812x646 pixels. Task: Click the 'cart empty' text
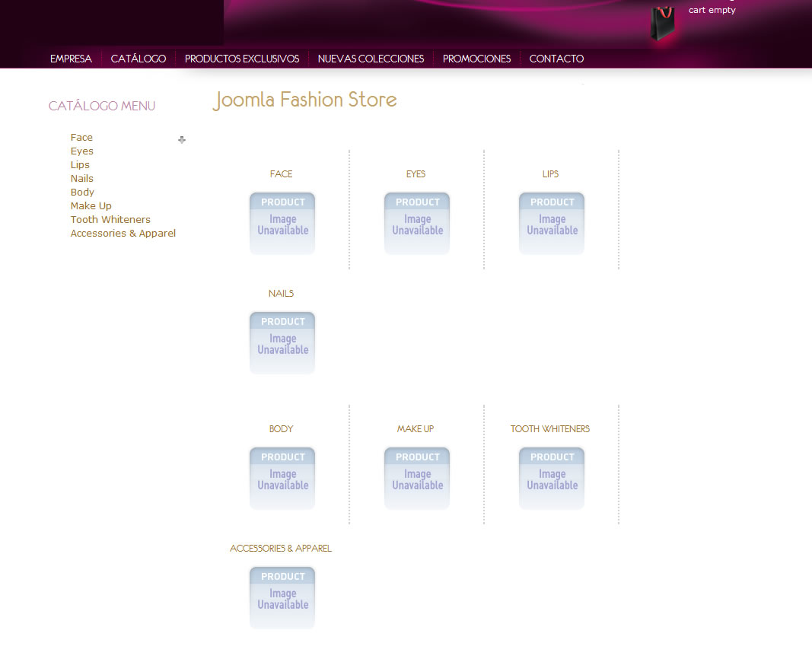[712, 10]
